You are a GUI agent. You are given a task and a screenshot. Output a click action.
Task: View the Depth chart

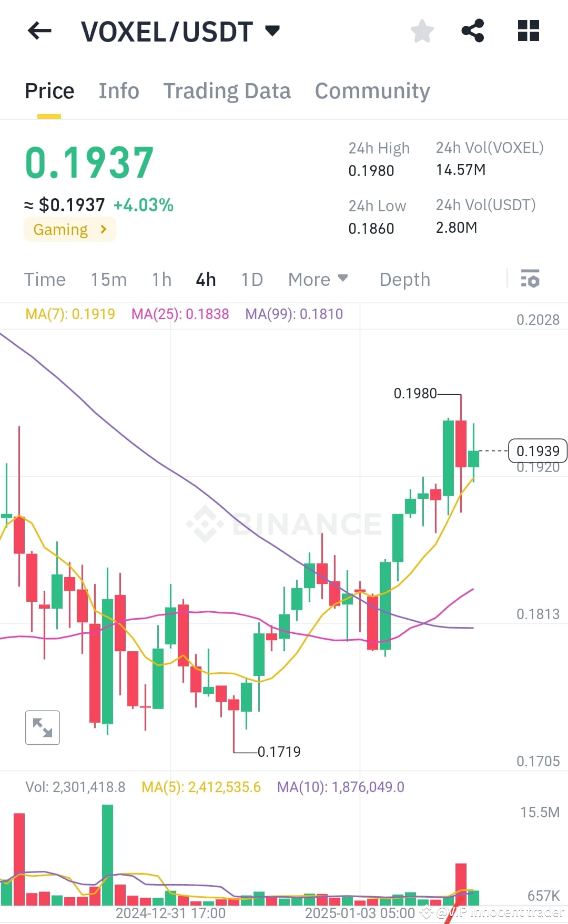pos(404,279)
